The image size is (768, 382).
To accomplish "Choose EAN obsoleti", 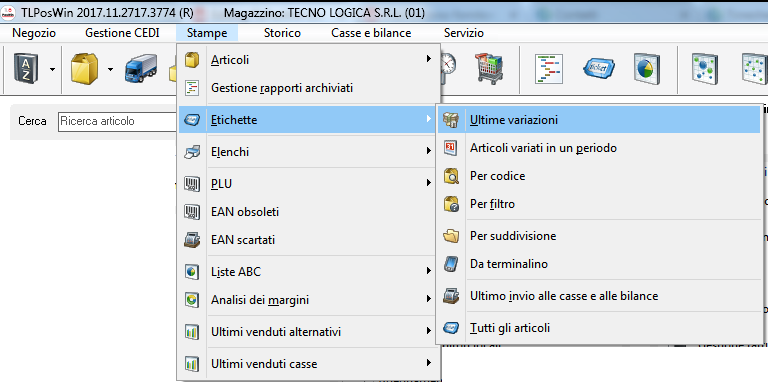I will (x=309, y=212).
